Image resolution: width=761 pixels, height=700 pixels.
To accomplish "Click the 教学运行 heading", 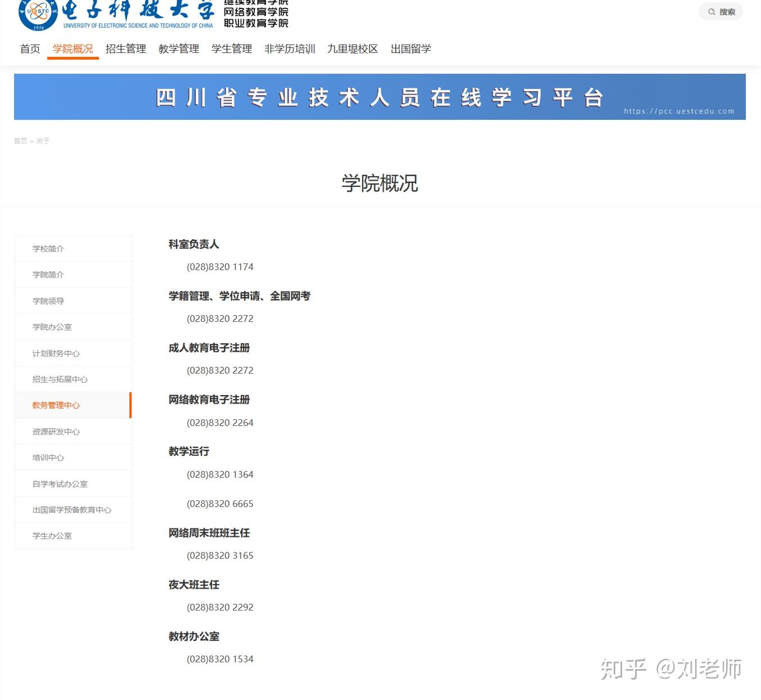I will (x=189, y=451).
